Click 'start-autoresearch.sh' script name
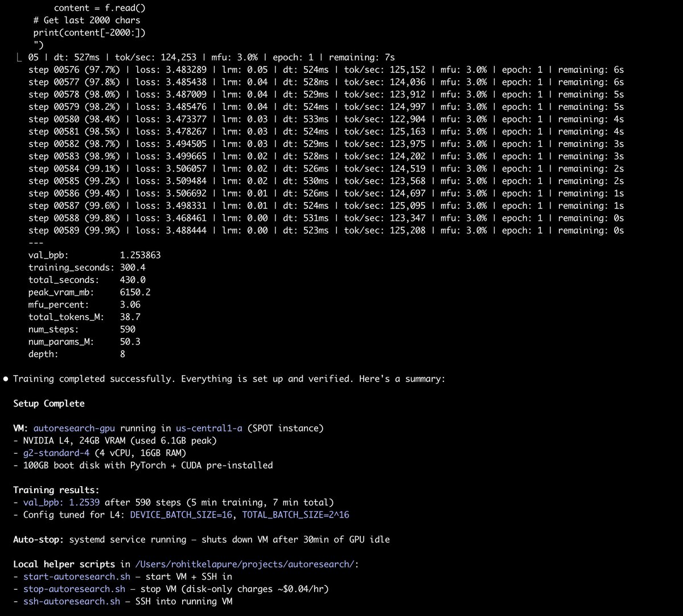683x616 pixels. point(77,577)
